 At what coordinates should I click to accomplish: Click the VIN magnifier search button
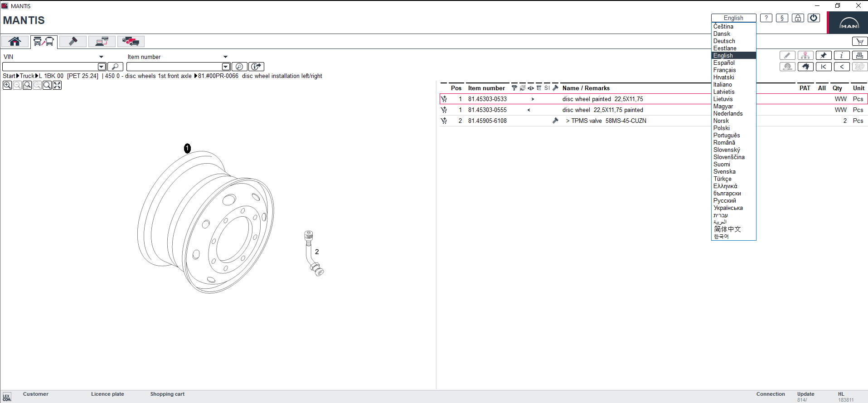116,67
